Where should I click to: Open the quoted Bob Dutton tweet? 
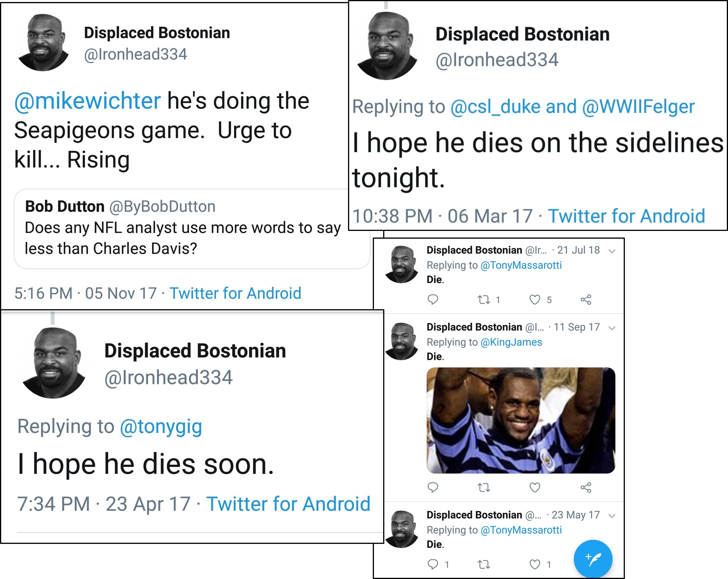pos(182,228)
